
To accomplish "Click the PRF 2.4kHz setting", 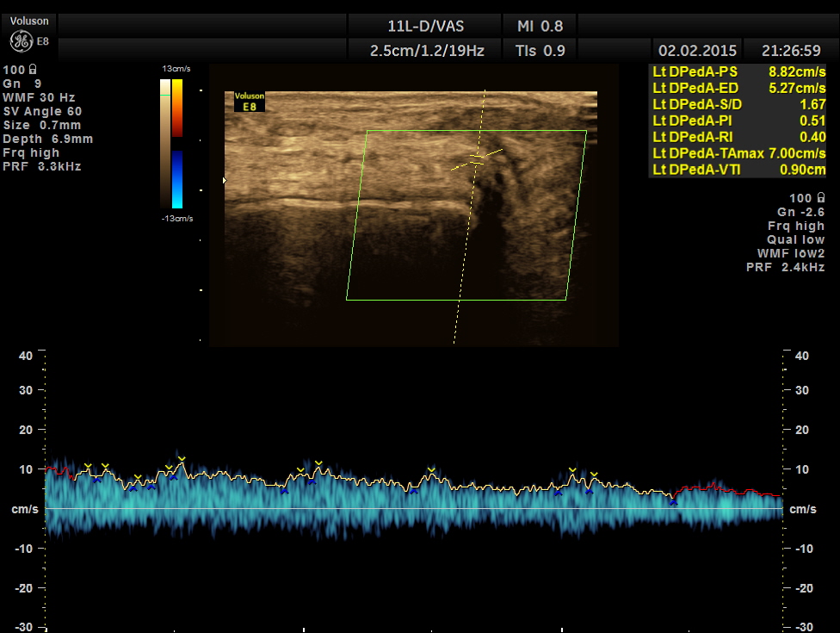I will (x=785, y=267).
